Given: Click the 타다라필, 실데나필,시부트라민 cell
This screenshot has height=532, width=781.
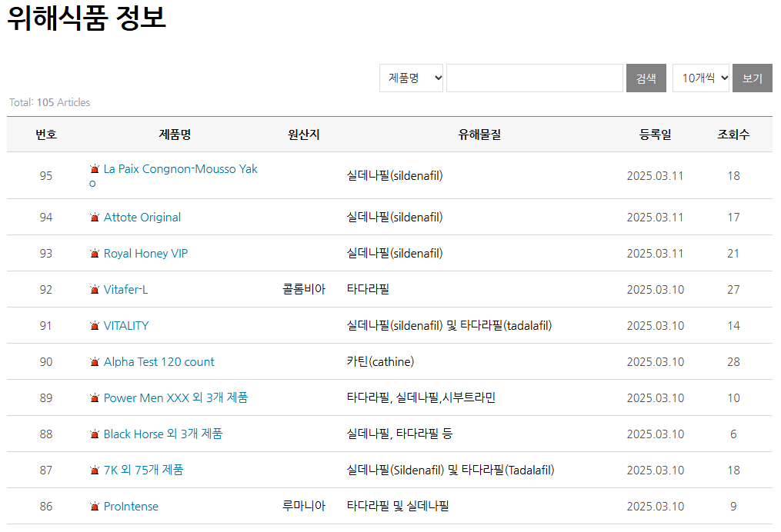Looking at the screenshot, I should pos(421,397).
